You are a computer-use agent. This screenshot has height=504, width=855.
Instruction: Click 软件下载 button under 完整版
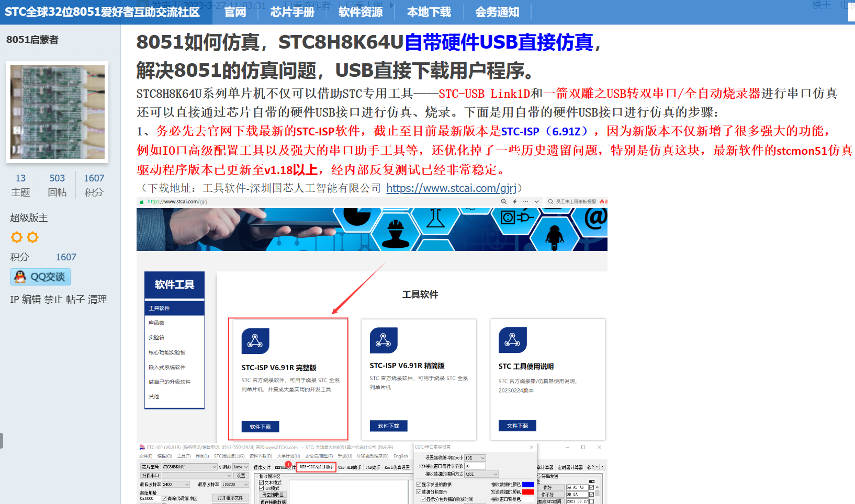(260, 427)
